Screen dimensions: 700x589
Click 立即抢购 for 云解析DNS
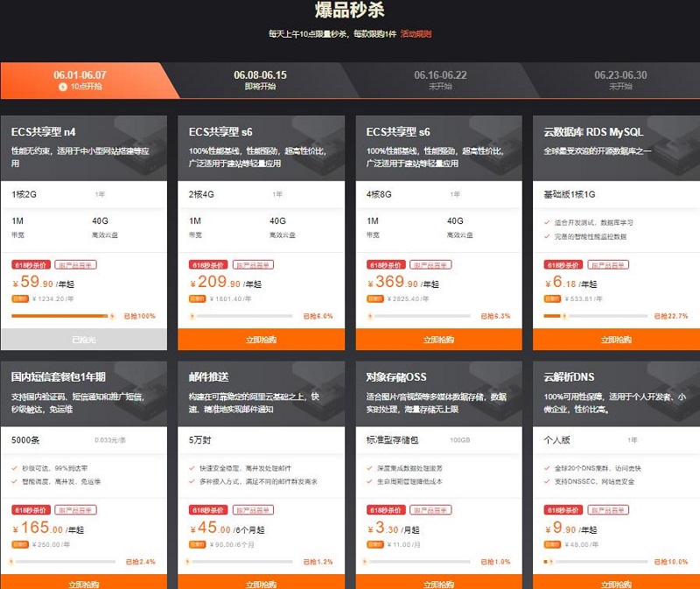pos(617,582)
